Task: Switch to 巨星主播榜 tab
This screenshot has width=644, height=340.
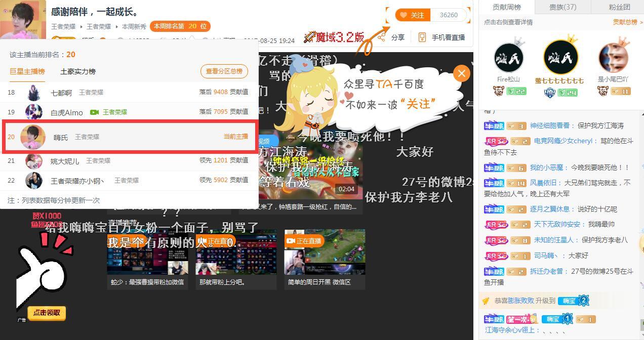Action: pos(27,71)
